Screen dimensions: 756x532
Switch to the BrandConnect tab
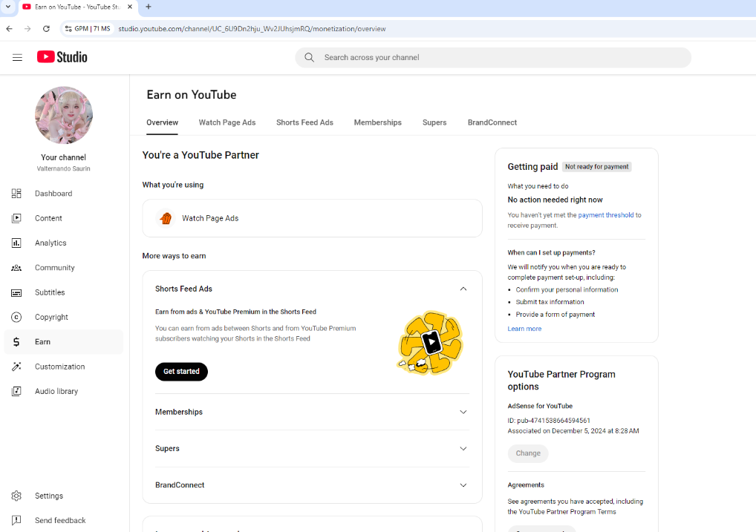[x=492, y=122]
